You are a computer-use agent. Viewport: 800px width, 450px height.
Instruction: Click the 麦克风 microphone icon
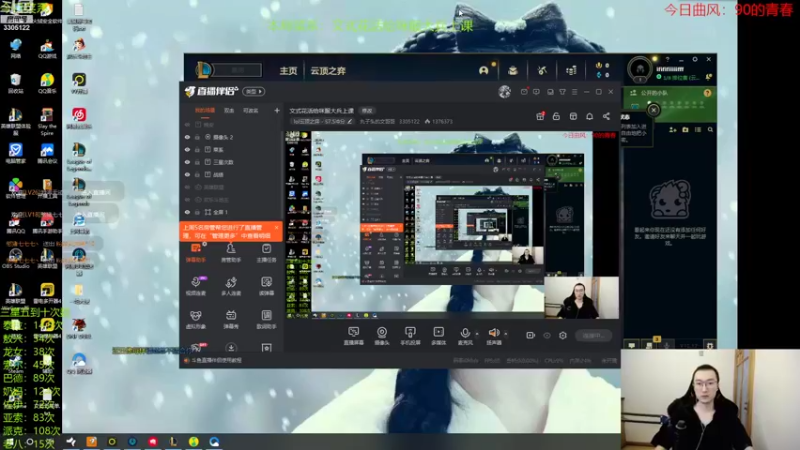click(x=465, y=333)
